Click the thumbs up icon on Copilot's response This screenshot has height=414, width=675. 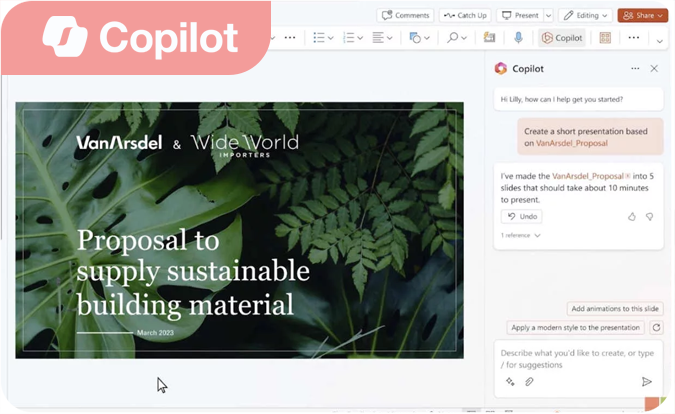coord(631,216)
